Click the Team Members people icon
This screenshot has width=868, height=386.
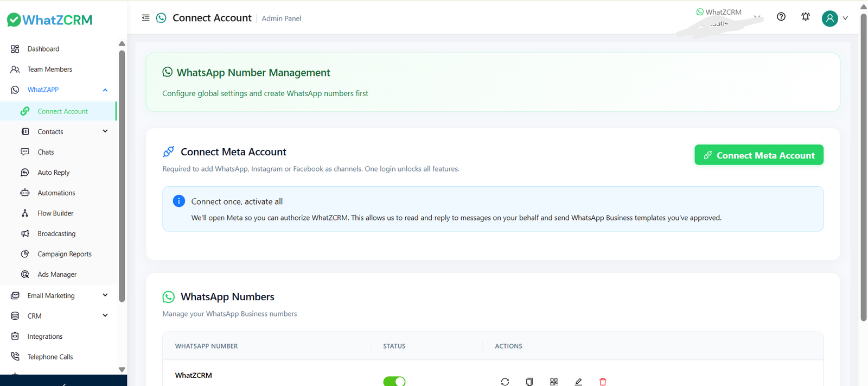pos(15,69)
